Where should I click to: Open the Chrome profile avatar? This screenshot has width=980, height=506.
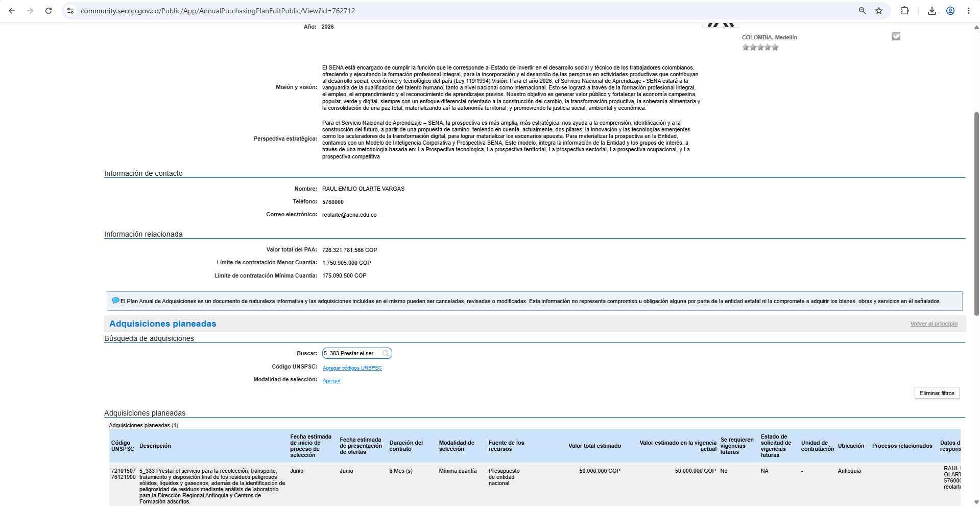(950, 11)
